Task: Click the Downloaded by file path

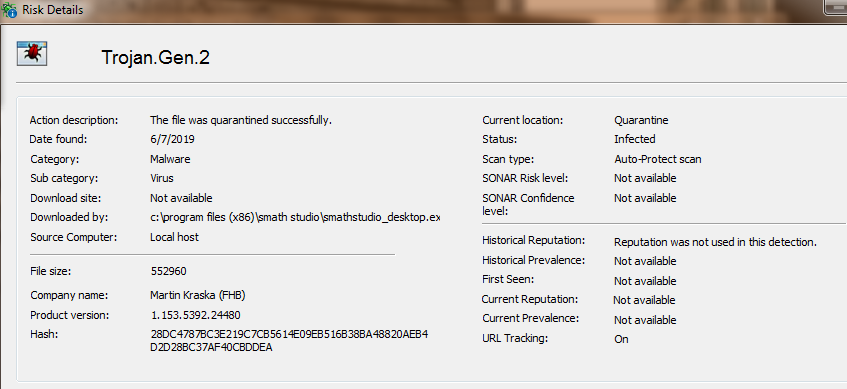Action: click(x=295, y=217)
